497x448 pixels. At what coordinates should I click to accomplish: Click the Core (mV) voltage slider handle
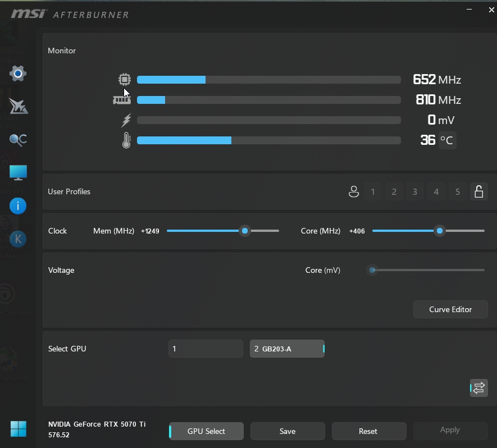372,270
